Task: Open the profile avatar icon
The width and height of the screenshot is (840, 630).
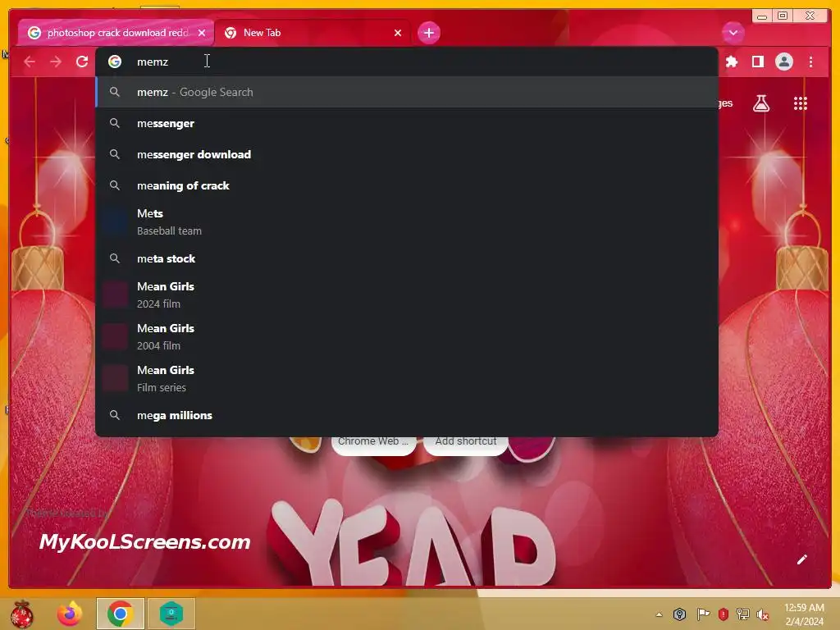Action: [783, 62]
